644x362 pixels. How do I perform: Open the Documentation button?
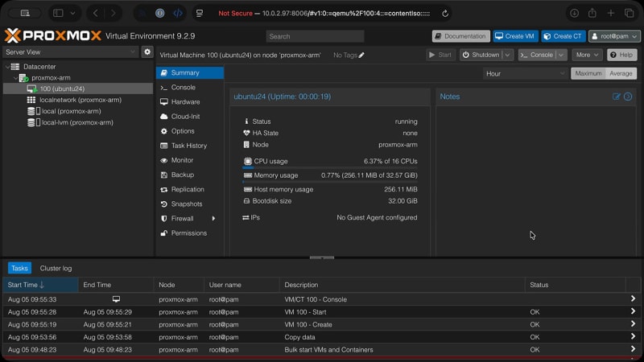(x=460, y=36)
